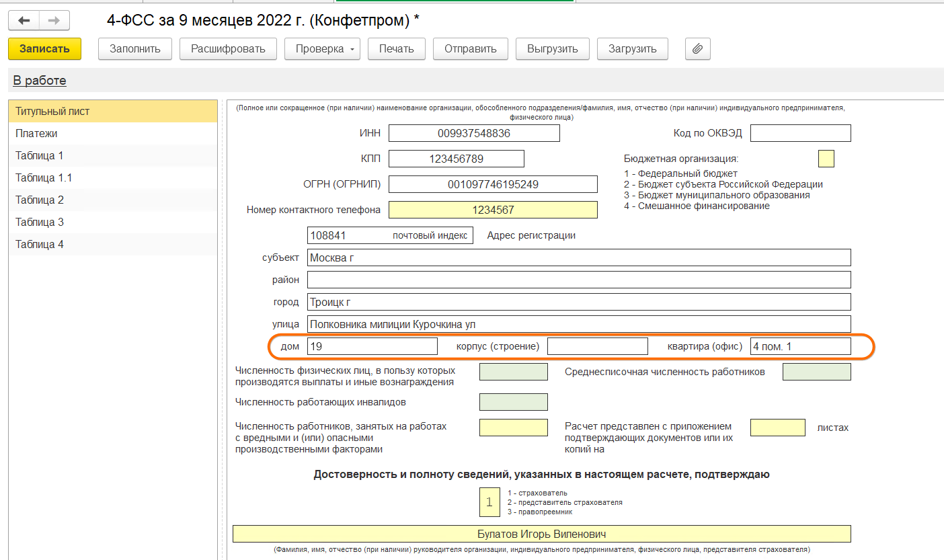
Task: Click the Заполнить button
Action: pos(135,48)
